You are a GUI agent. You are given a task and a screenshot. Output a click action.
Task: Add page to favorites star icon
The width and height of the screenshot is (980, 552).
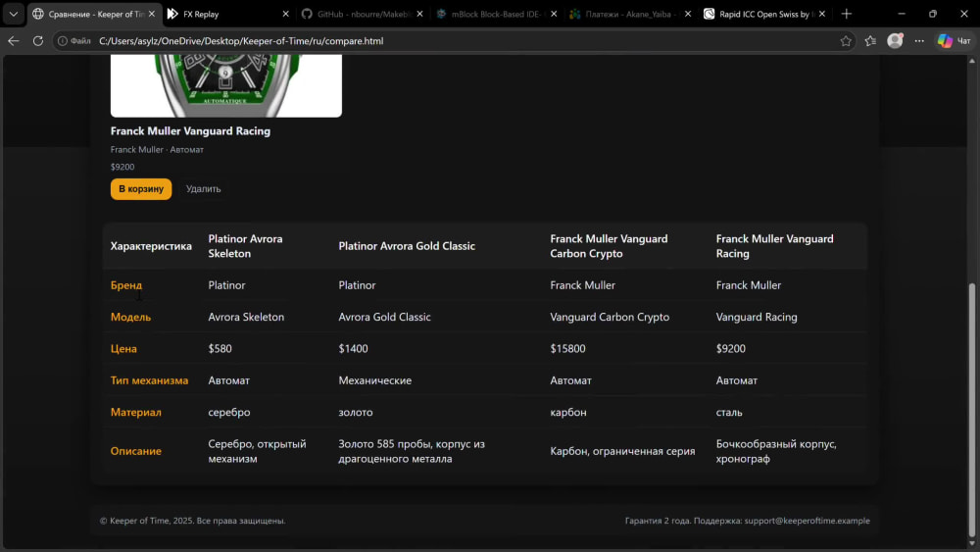pos(846,40)
